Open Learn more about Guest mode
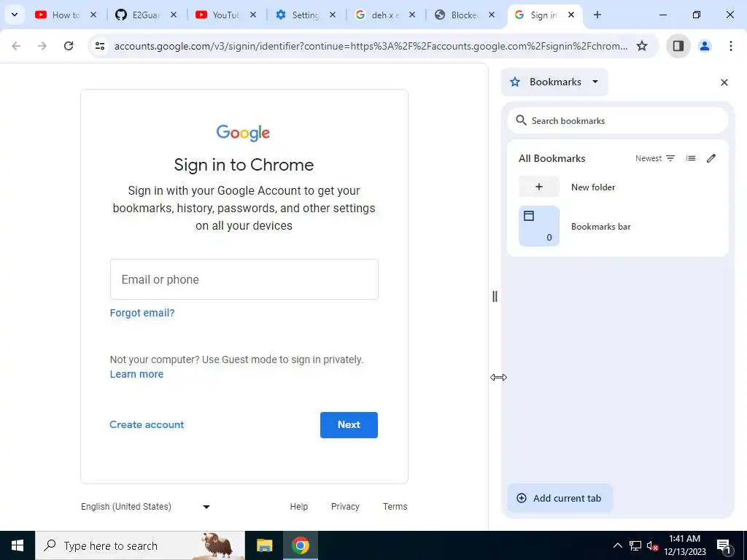The height and width of the screenshot is (560, 747). 136,374
